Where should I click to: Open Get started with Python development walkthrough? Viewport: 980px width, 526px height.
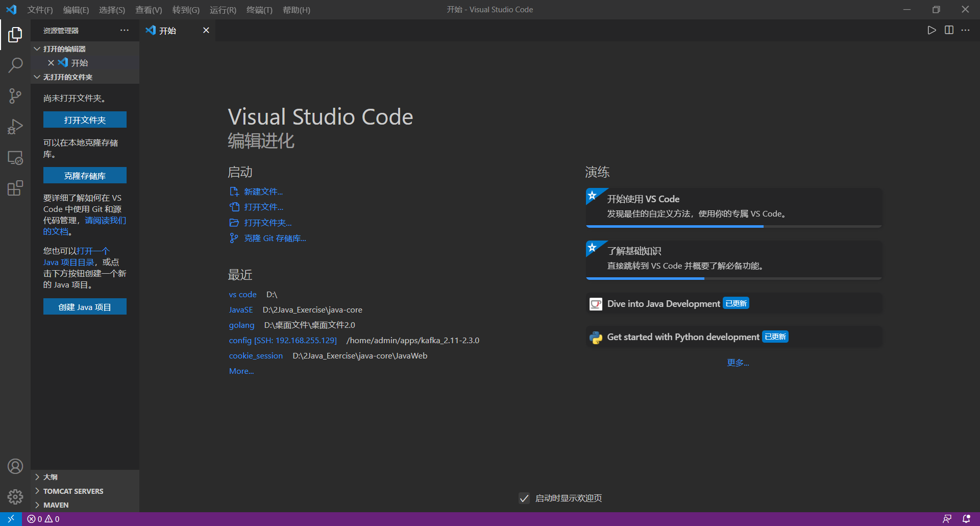pyautogui.click(x=734, y=337)
